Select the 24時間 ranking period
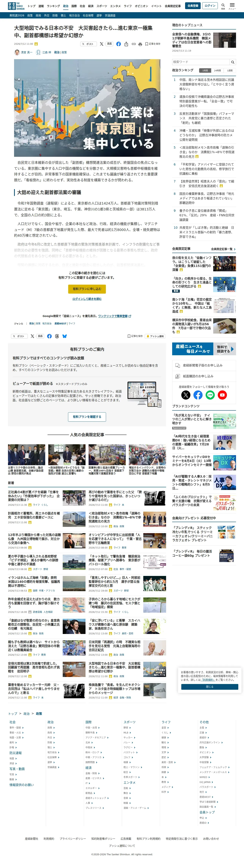The width and height of the screenshot is (244, 868). (x=217, y=70)
